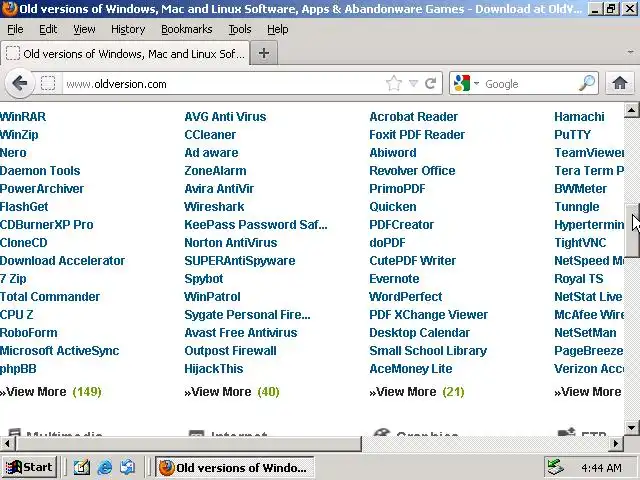Click the vertical scrollbar down arrow
Image resolution: width=640 pixels, height=480 pixels.
pos(631,428)
